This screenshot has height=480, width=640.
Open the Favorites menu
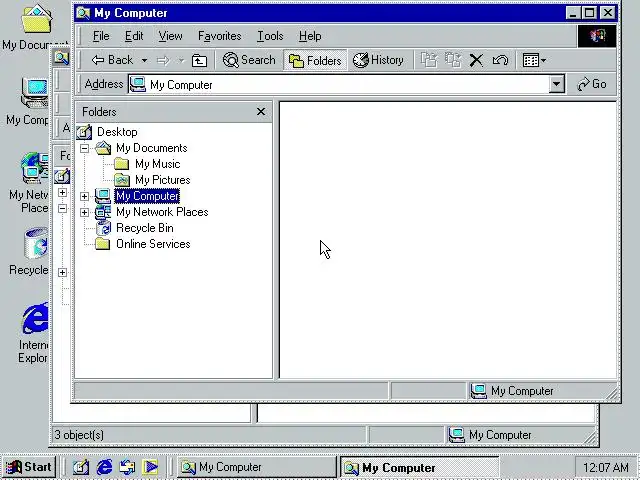[x=220, y=36]
